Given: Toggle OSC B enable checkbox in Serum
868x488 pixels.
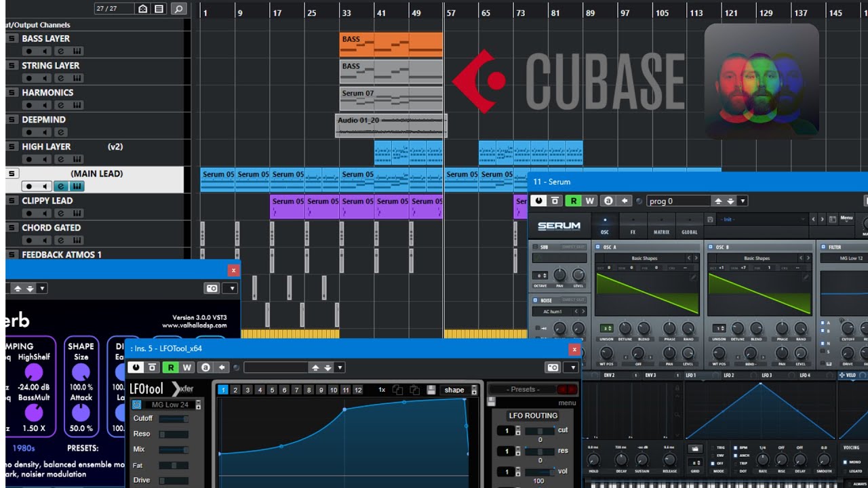Looking at the screenshot, I should coord(711,247).
